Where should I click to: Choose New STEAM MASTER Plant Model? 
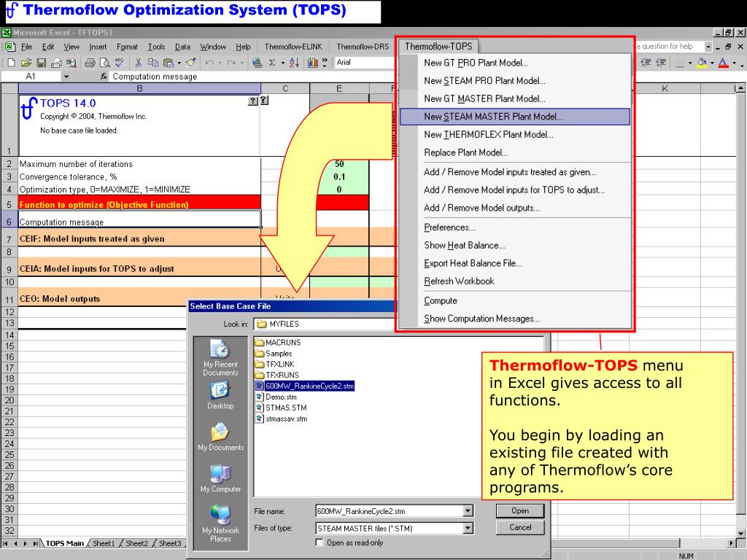pos(514,117)
